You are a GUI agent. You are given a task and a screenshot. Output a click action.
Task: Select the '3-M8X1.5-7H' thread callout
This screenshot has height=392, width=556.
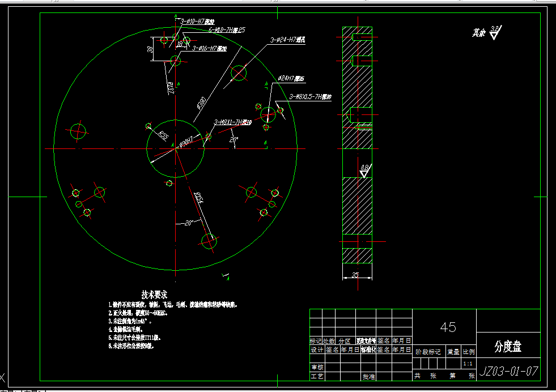(310, 97)
